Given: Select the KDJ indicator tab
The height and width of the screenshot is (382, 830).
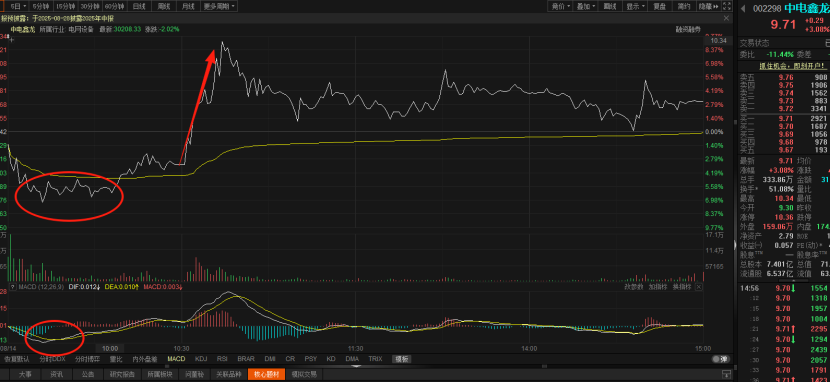Looking at the screenshot, I should coord(201,359).
